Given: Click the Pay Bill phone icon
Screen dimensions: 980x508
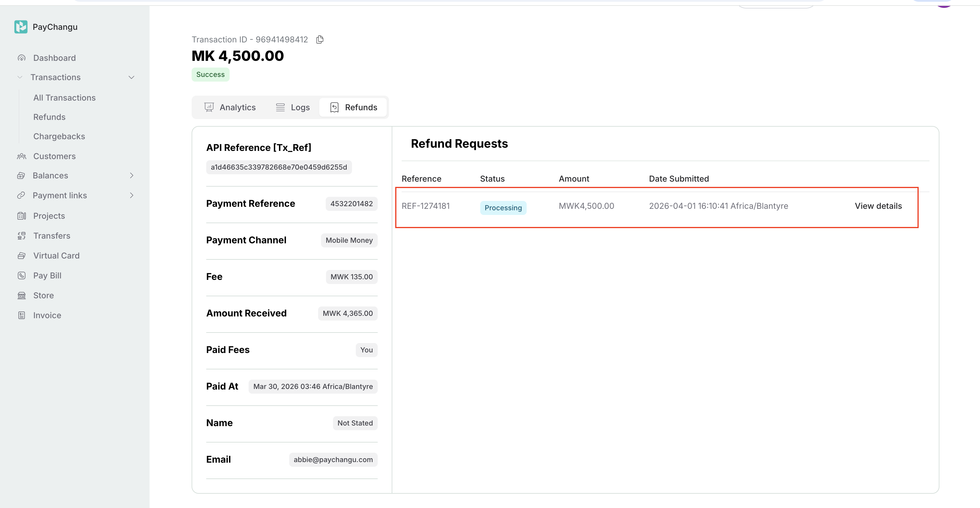Looking at the screenshot, I should click(22, 275).
